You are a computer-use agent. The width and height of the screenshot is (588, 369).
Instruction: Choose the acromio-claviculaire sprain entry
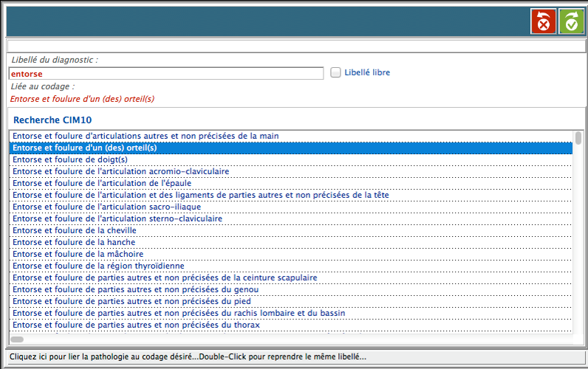120,171
